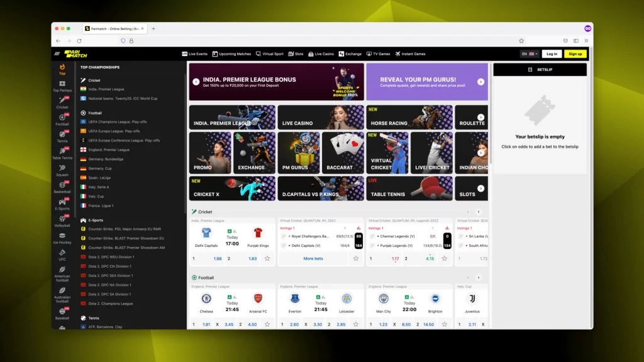Select the Cricket sport icon in the sidebar

coord(62,102)
